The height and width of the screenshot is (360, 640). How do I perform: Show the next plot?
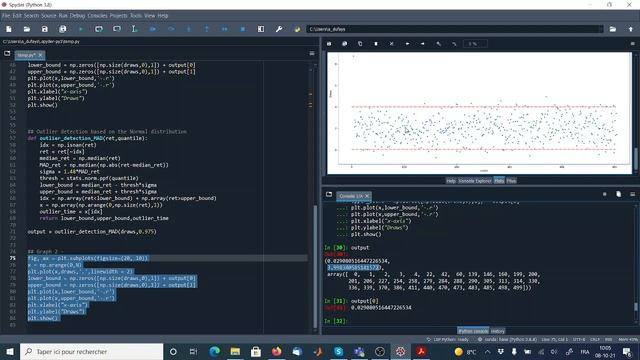[423, 44]
